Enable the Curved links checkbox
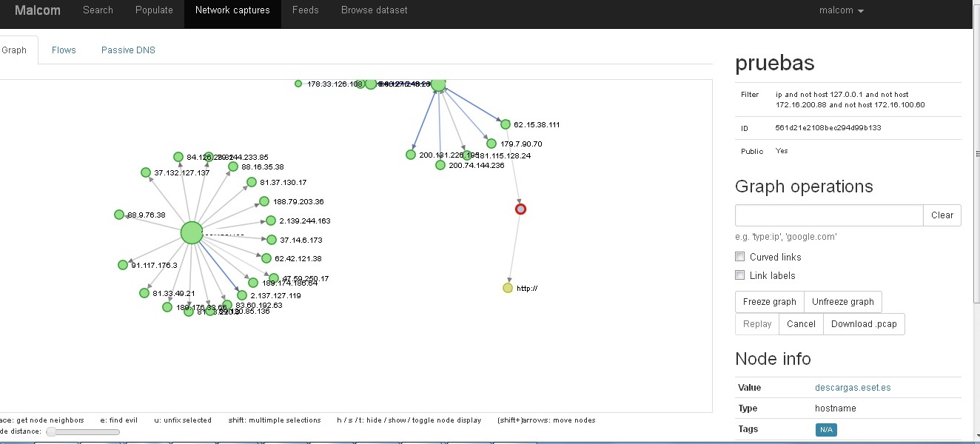 739,257
